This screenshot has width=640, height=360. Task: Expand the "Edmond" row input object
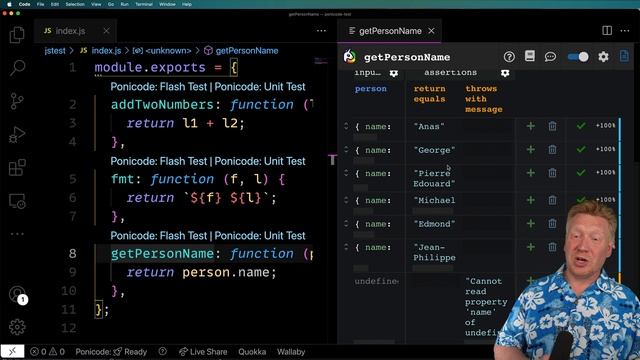(346, 224)
